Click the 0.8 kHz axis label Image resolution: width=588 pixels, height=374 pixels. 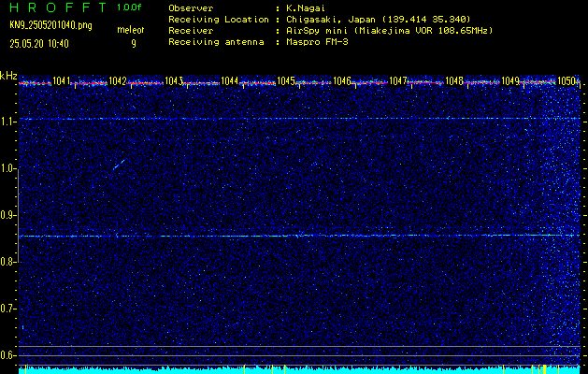coord(7,262)
